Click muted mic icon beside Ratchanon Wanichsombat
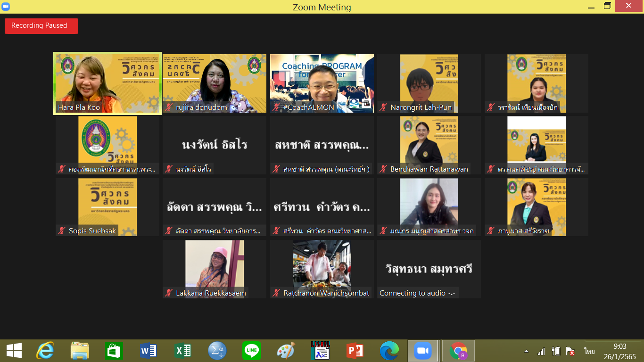 coord(276,293)
